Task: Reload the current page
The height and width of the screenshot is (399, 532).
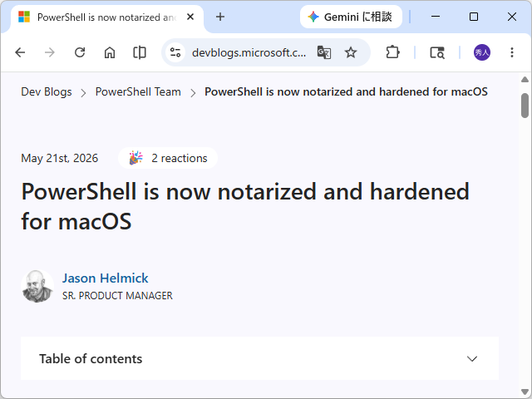Action: [80, 52]
